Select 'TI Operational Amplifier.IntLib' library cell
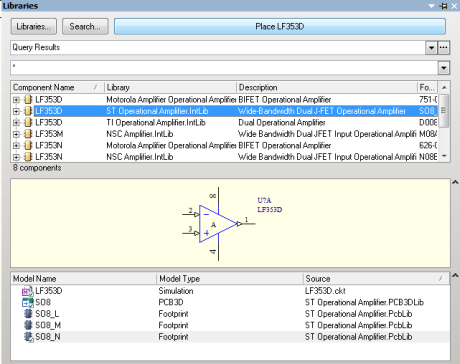 coord(156,123)
